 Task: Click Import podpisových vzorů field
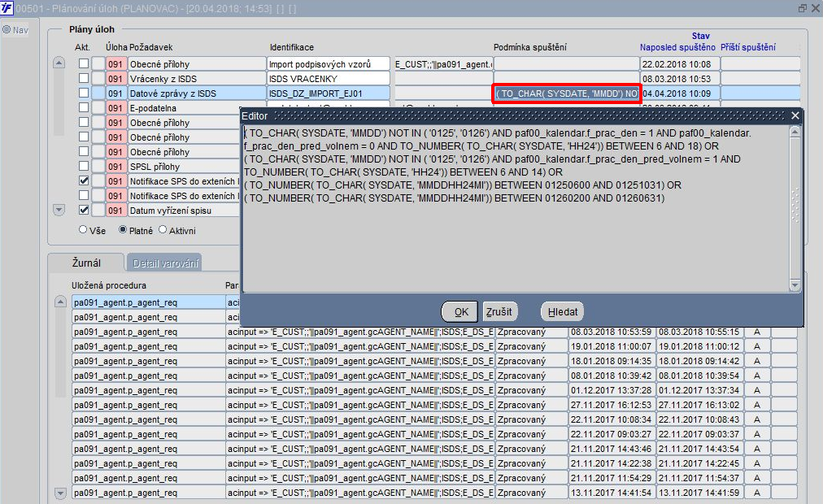(329, 64)
